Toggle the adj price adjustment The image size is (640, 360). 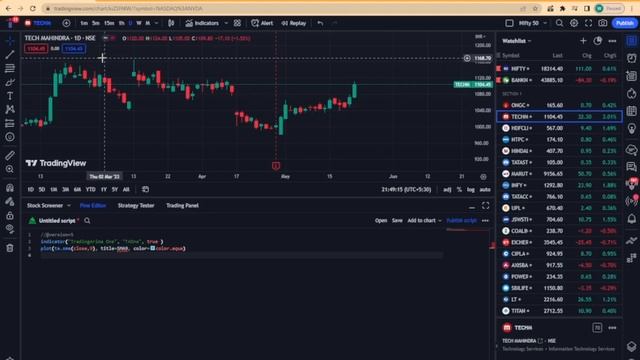click(x=447, y=190)
